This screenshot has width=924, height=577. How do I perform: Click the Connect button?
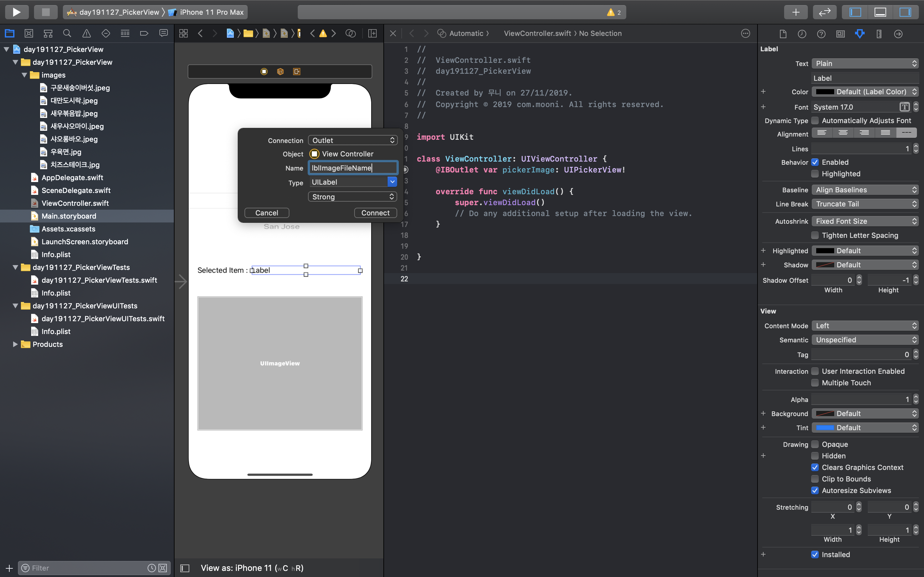click(x=375, y=213)
